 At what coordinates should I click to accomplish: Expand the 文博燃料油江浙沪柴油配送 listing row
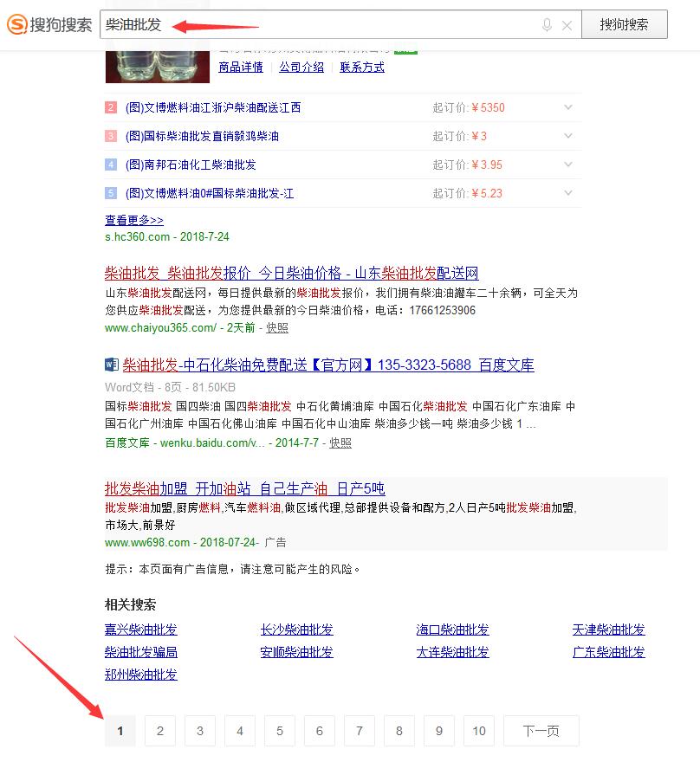(568, 107)
